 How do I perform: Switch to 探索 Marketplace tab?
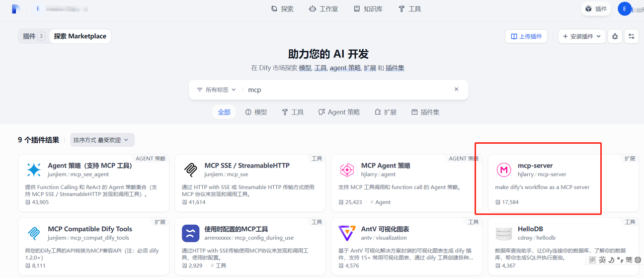point(80,36)
